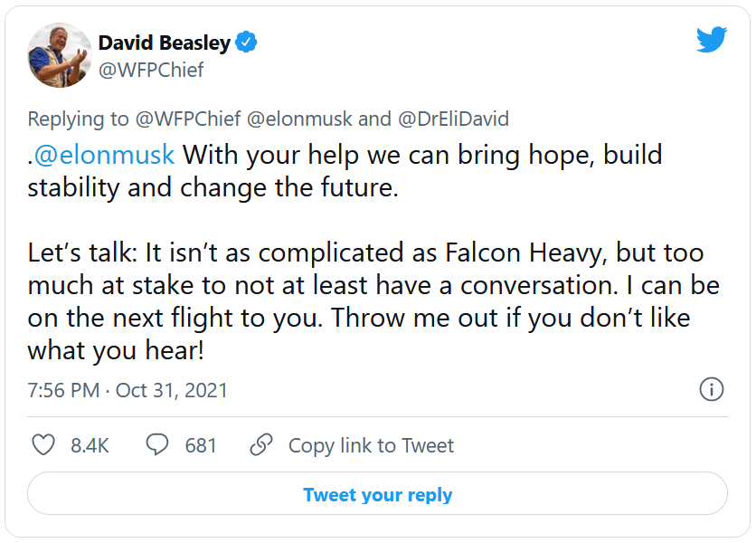Open the 7:56 PM timestamp link
The height and width of the screenshot is (543, 756).
pos(65,391)
